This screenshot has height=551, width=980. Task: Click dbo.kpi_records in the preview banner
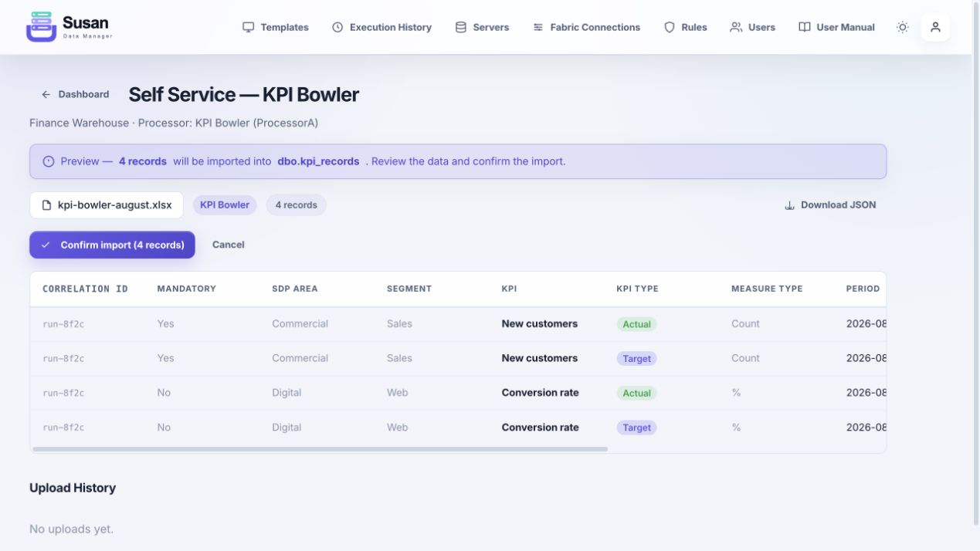[x=318, y=161]
